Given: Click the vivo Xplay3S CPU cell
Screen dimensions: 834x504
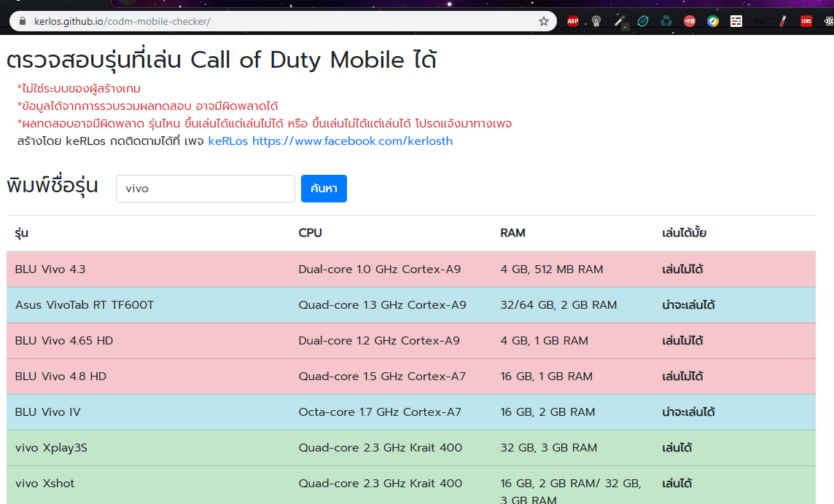Looking at the screenshot, I should pyautogui.click(x=381, y=448).
